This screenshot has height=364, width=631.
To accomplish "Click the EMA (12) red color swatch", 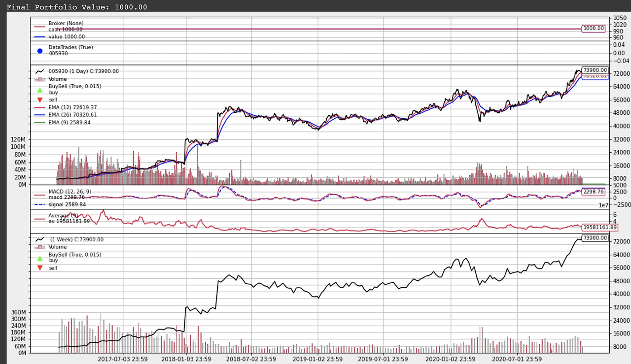I will [x=38, y=107].
